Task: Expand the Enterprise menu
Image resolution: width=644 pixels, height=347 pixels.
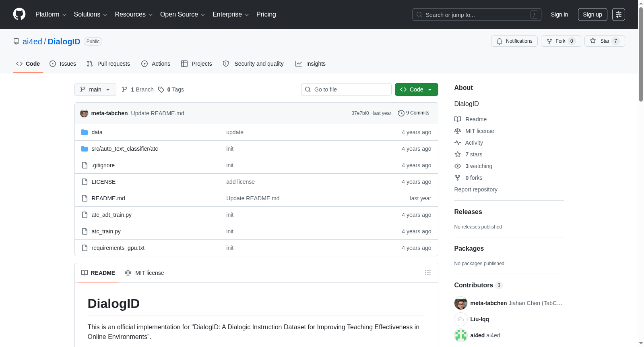Action: [x=231, y=15]
